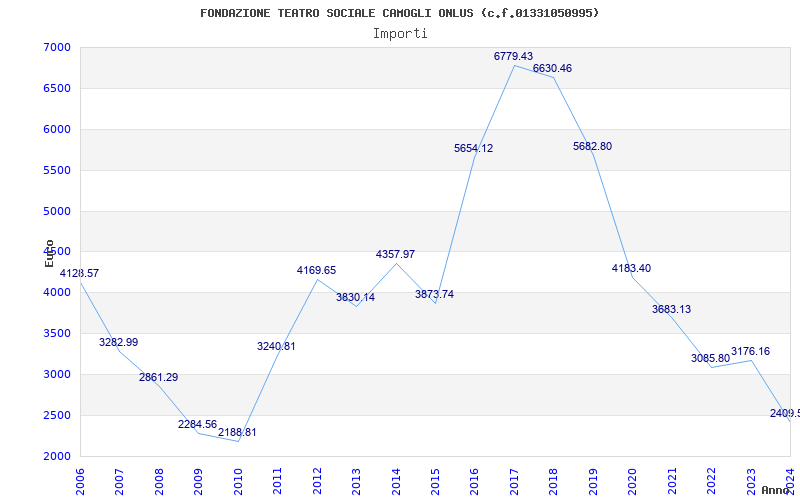This screenshot has height=500, width=800.
Task: Click the x-axis year 2018
Action: pyautogui.click(x=554, y=482)
